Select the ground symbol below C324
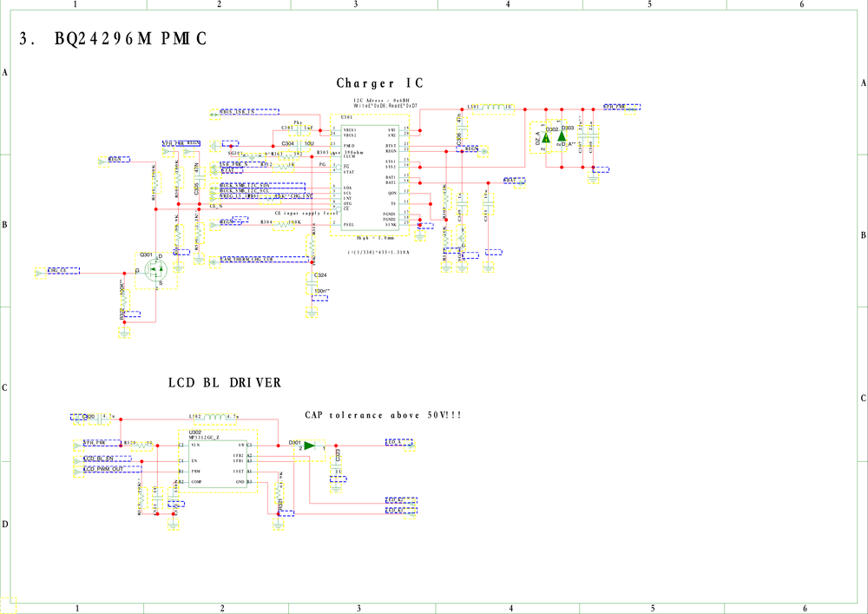 pyautogui.click(x=312, y=313)
